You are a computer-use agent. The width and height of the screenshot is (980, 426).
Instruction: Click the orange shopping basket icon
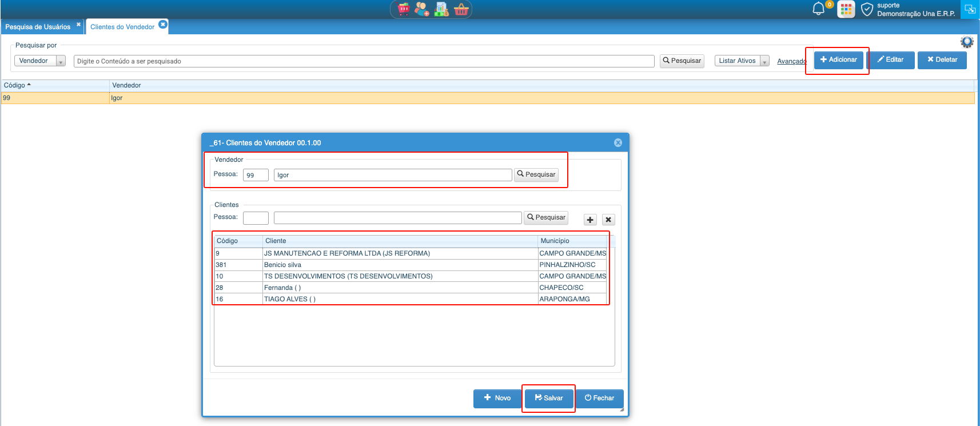pos(461,9)
